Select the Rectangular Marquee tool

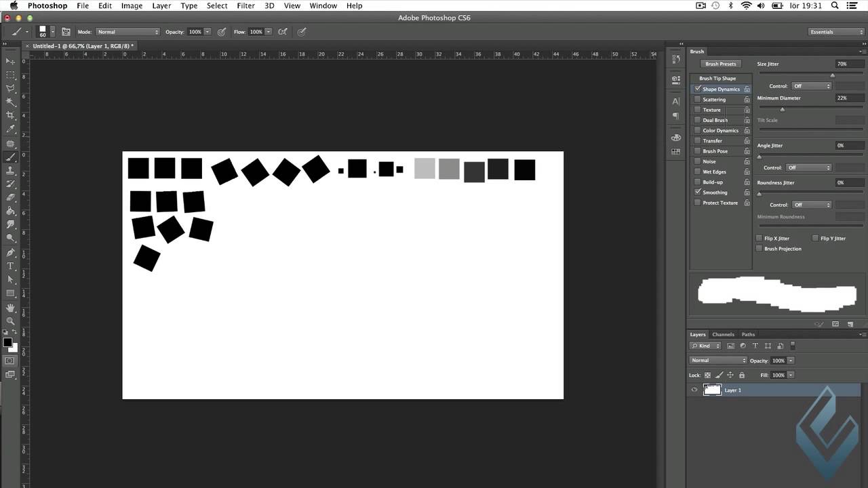[10, 75]
